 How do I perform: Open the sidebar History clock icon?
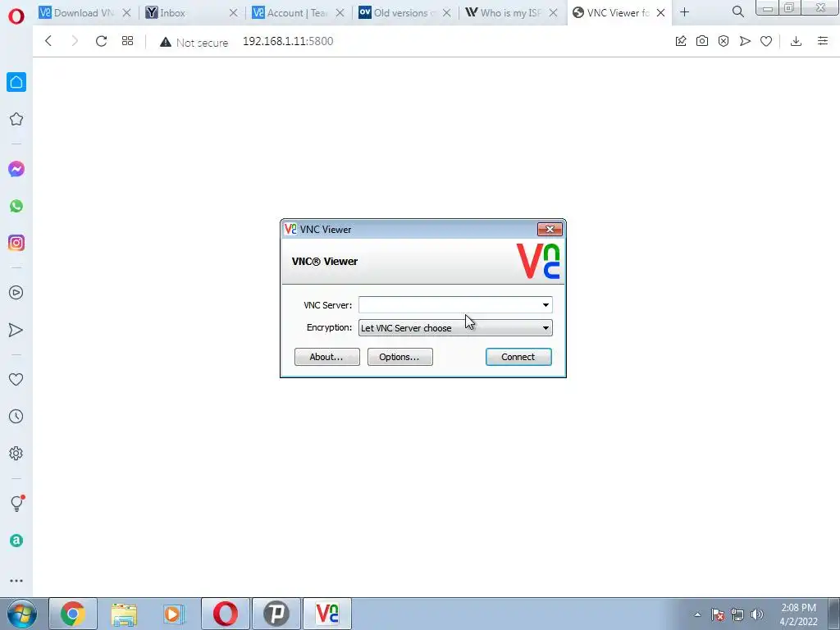(x=16, y=416)
